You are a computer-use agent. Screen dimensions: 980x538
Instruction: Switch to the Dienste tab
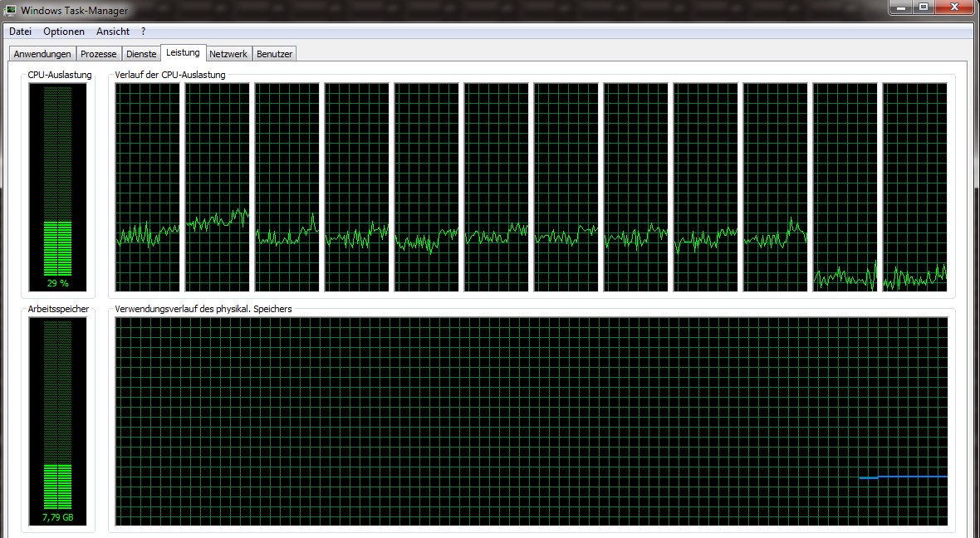[x=141, y=54]
